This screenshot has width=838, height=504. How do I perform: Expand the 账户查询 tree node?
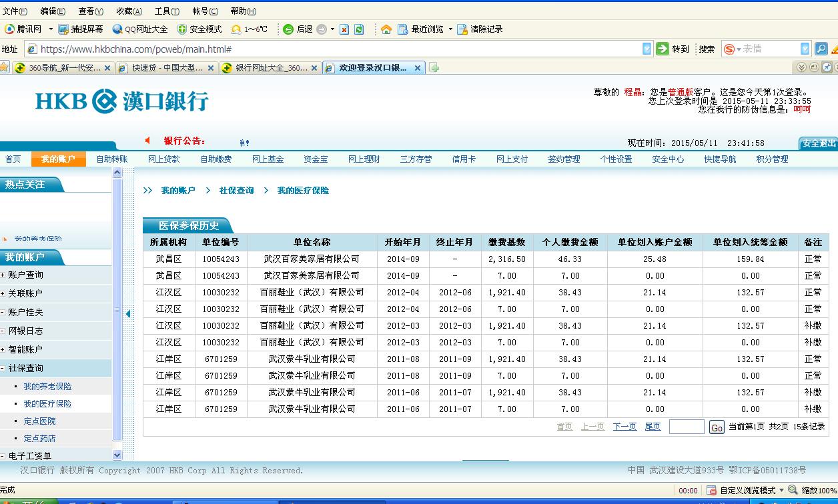[x=3, y=275]
